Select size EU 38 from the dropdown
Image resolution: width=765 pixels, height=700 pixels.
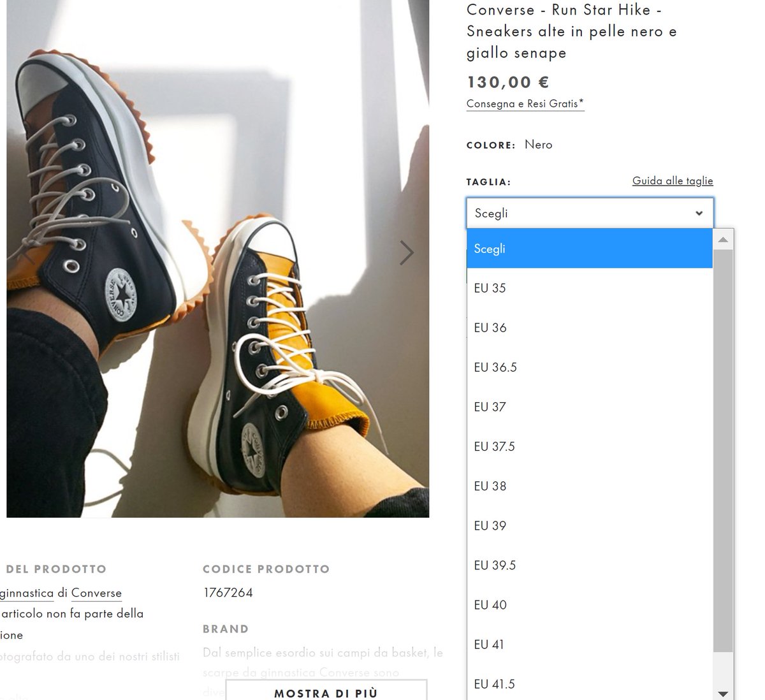[490, 486]
